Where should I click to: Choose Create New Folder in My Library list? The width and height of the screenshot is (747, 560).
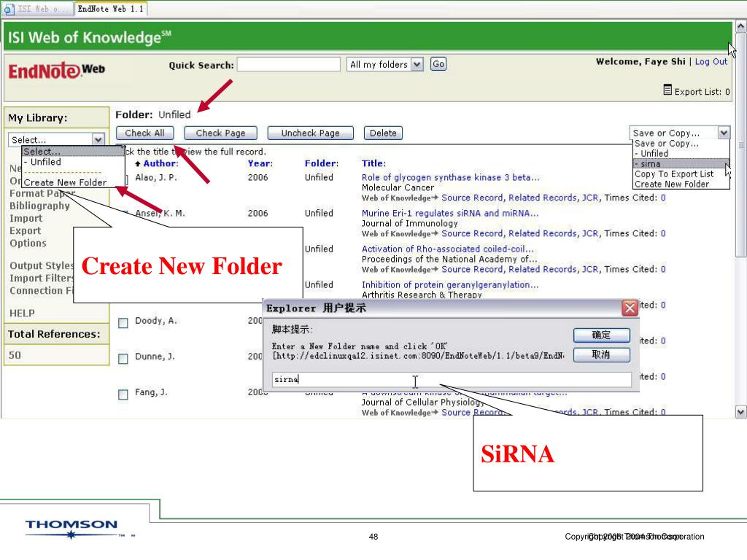(65, 182)
